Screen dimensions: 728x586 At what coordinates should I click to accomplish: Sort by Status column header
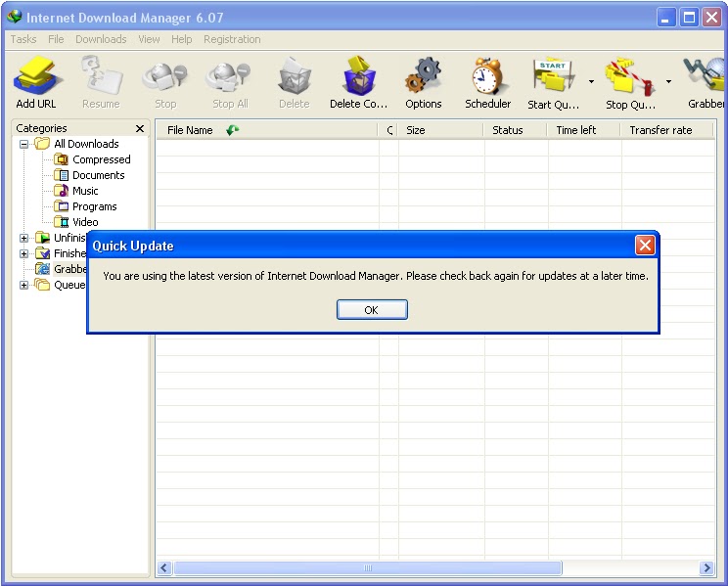[515, 130]
